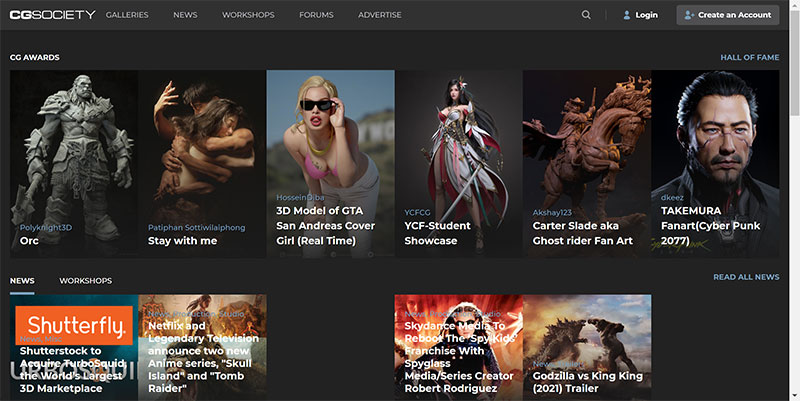Select Advertise in the navigation bar
This screenshot has width=800, height=401.
click(x=380, y=15)
